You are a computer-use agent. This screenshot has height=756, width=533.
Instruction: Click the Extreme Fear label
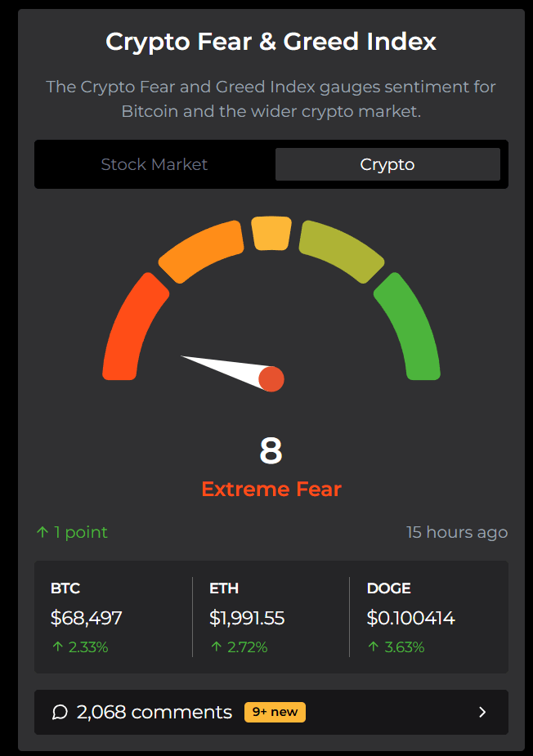(x=271, y=490)
